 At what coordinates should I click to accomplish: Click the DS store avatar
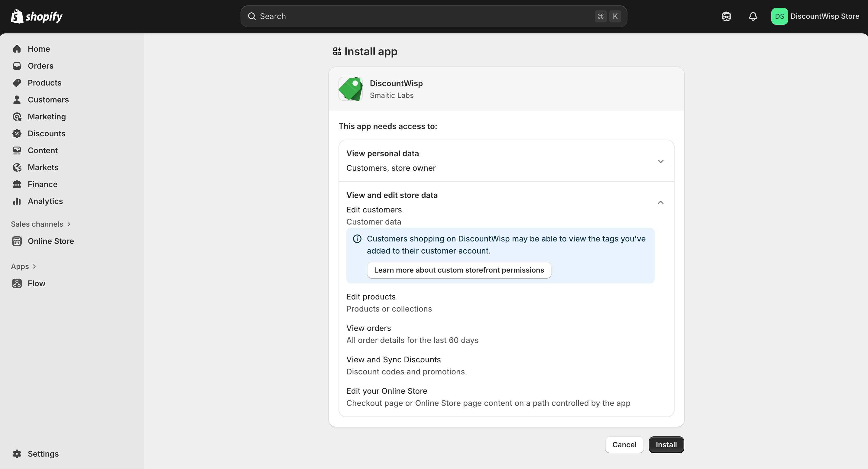point(779,16)
